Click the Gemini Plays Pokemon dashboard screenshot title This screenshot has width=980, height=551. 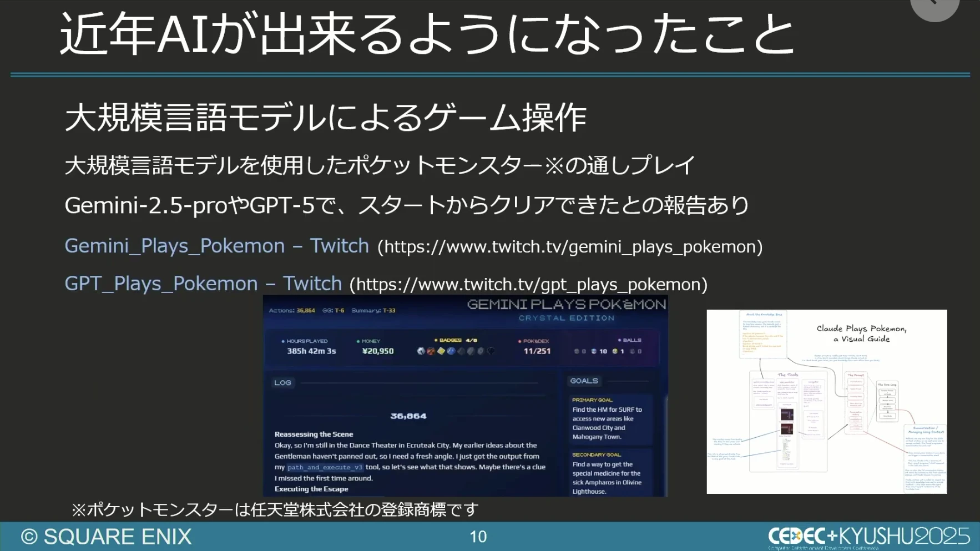566,305
